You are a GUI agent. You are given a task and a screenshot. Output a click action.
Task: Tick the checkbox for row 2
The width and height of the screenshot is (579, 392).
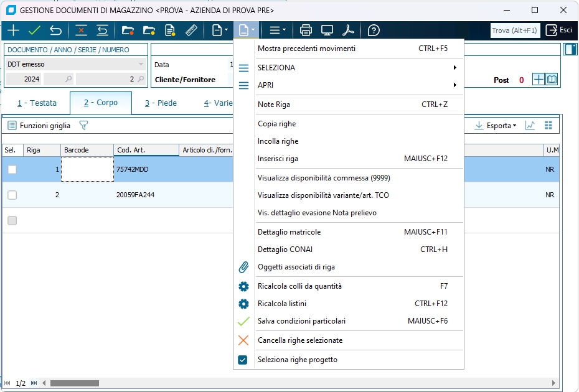coord(12,195)
